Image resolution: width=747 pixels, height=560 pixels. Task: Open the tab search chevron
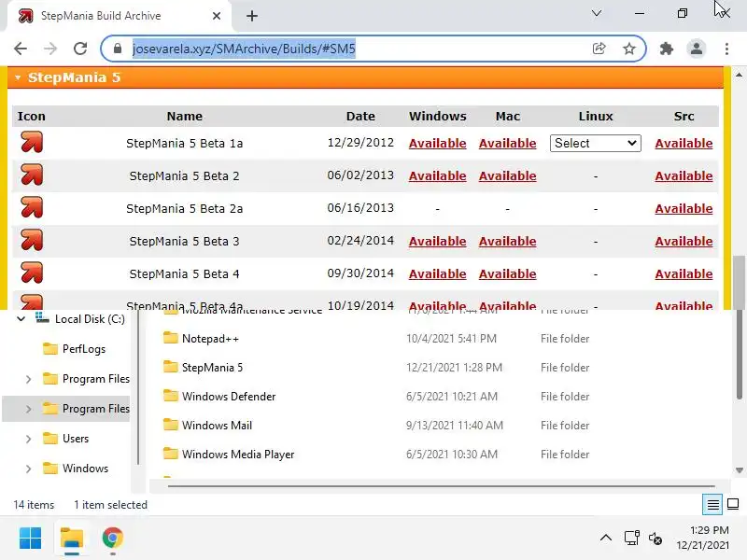pyautogui.click(x=597, y=13)
